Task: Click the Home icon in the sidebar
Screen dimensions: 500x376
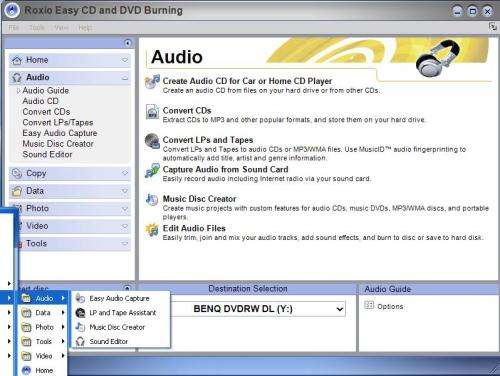Action: (17, 60)
